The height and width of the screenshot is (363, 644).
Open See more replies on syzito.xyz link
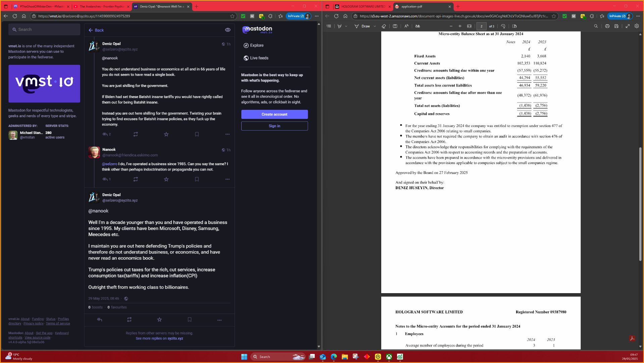click(x=159, y=338)
